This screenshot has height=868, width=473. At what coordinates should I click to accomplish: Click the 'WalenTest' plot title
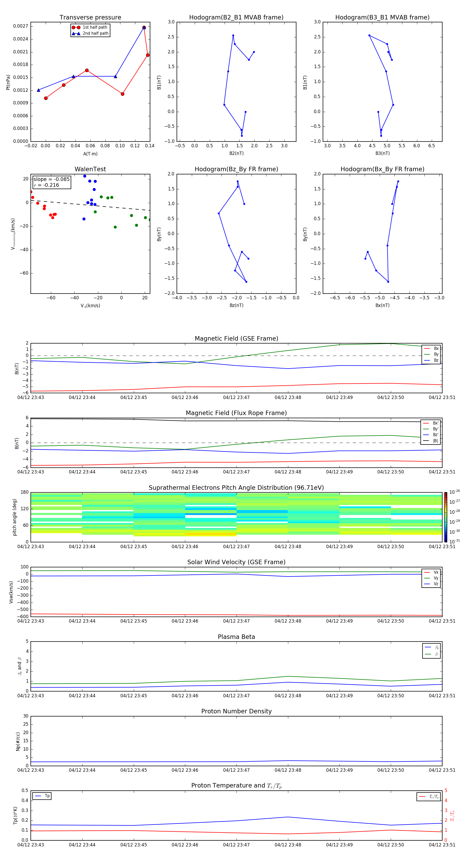[90, 169]
